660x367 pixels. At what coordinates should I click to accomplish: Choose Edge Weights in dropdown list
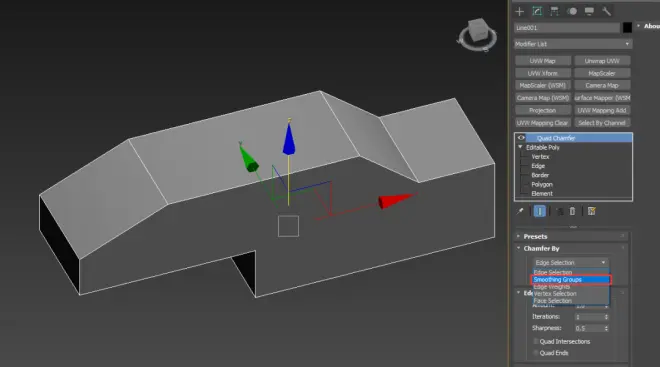[x=571, y=287]
